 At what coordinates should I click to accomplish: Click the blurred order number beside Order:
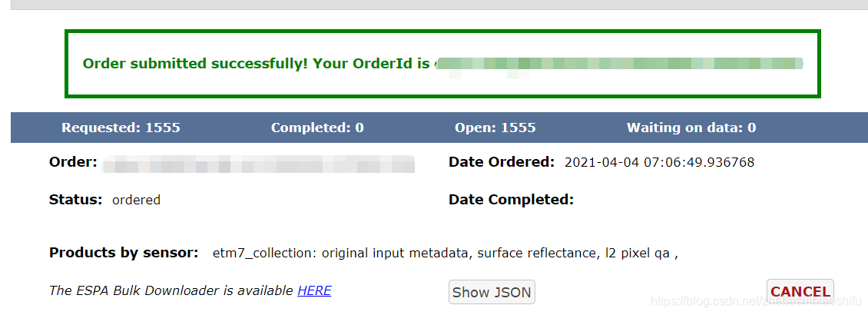click(x=258, y=163)
